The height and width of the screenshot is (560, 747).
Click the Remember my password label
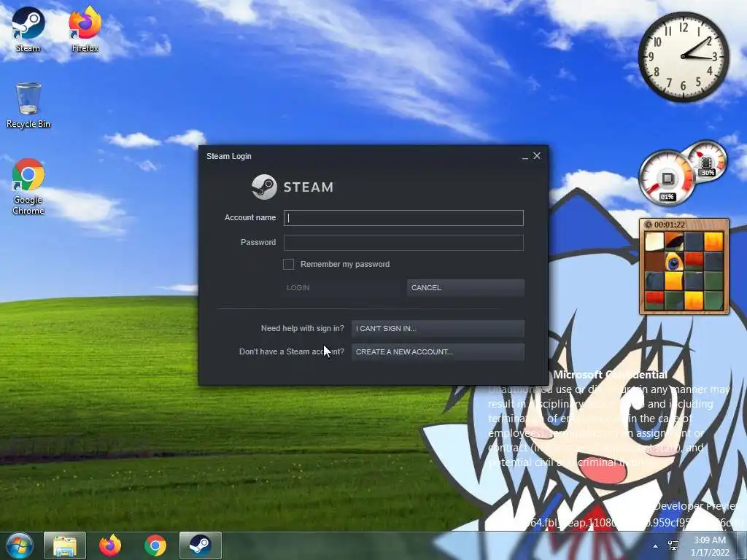point(345,264)
